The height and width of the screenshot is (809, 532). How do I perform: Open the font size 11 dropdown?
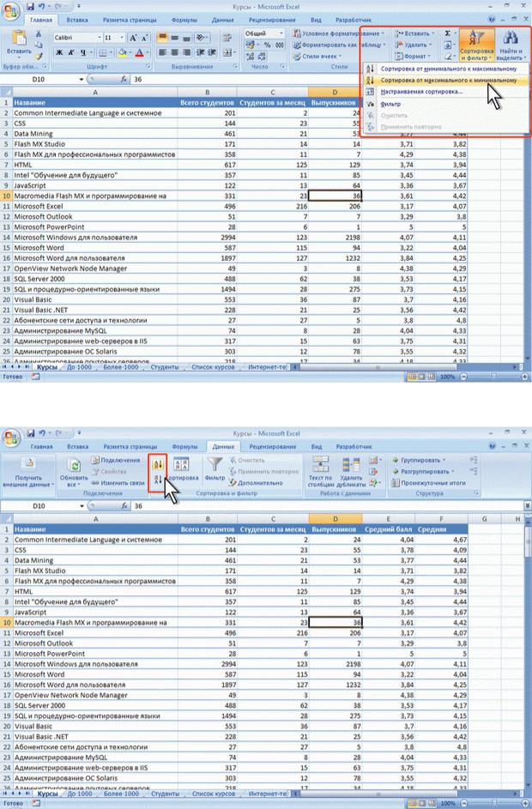pyautogui.click(x=122, y=38)
